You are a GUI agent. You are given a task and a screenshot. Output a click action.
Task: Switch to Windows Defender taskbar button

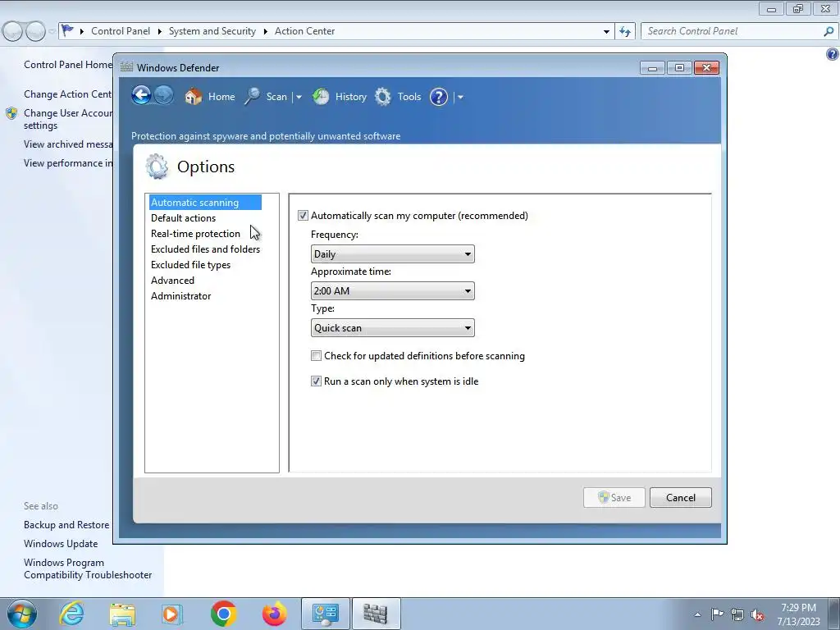[376, 614]
